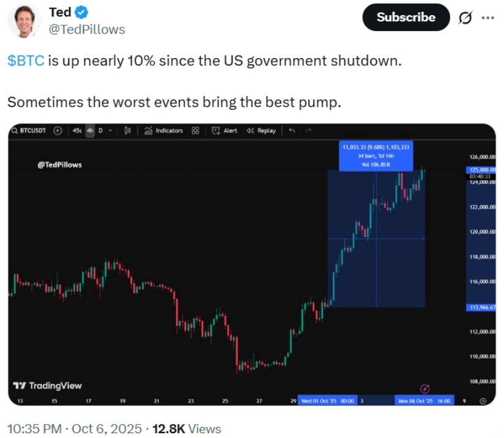
Task: Select the D daily timeframe
Action: [100, 130]
